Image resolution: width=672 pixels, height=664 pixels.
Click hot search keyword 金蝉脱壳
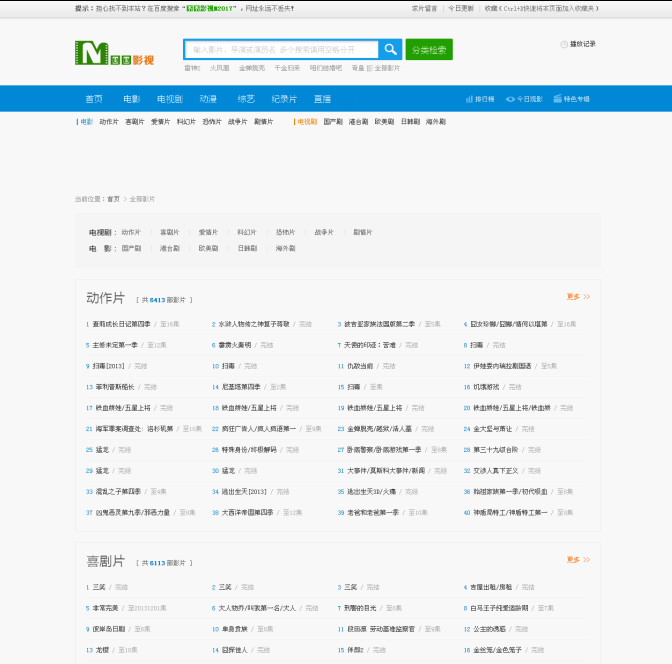[252, 68]
